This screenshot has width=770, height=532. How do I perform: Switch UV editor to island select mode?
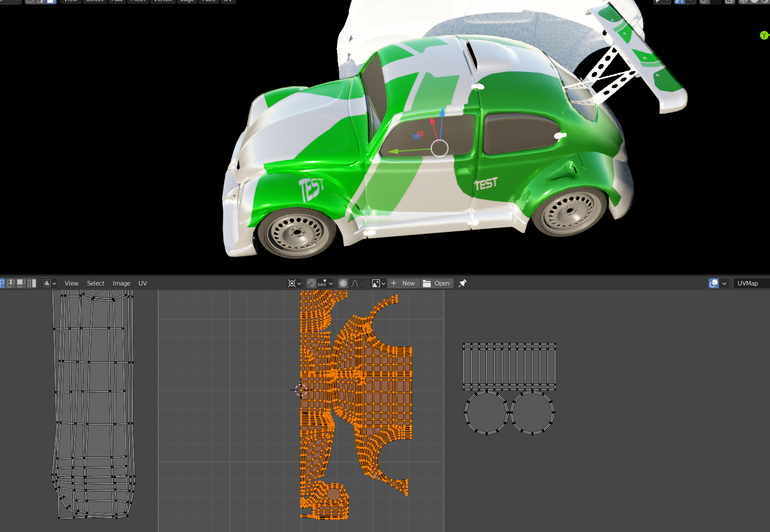pos(32,283)
